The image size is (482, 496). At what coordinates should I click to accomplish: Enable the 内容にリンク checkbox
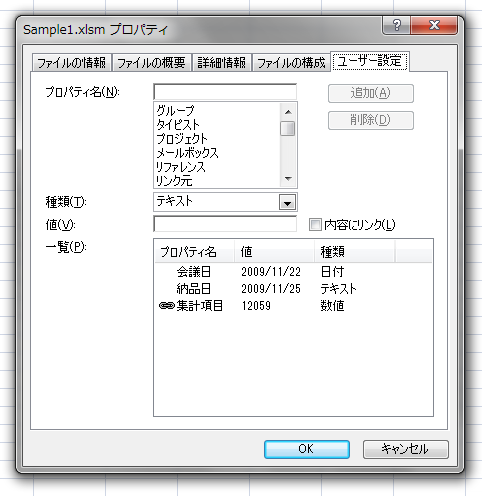[315, 225]
